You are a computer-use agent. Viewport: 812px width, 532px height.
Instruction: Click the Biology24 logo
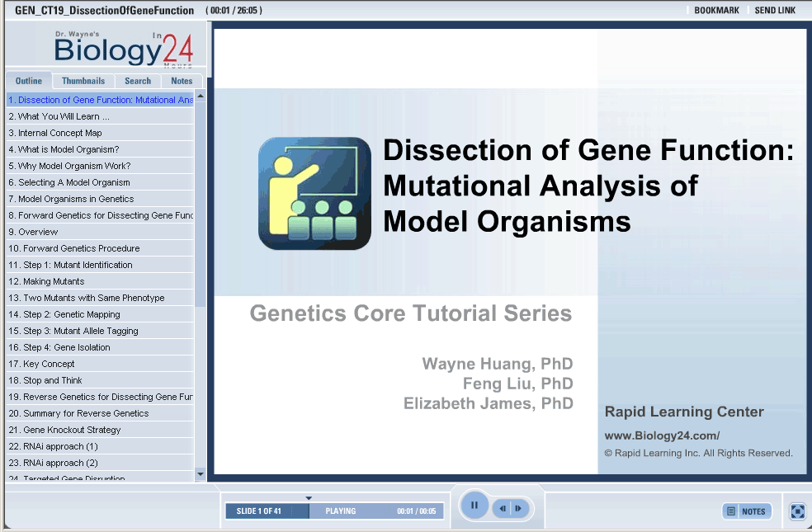[124, 49]
